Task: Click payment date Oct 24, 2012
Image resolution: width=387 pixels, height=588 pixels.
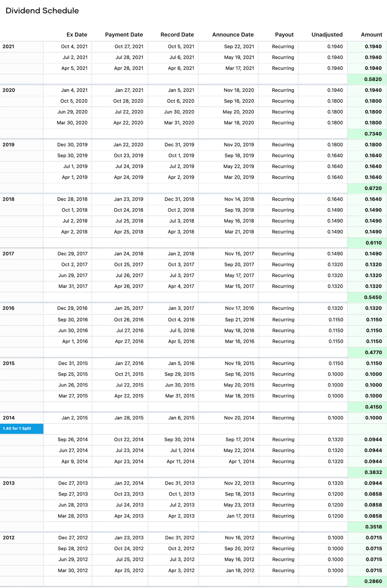Action: 129,548
